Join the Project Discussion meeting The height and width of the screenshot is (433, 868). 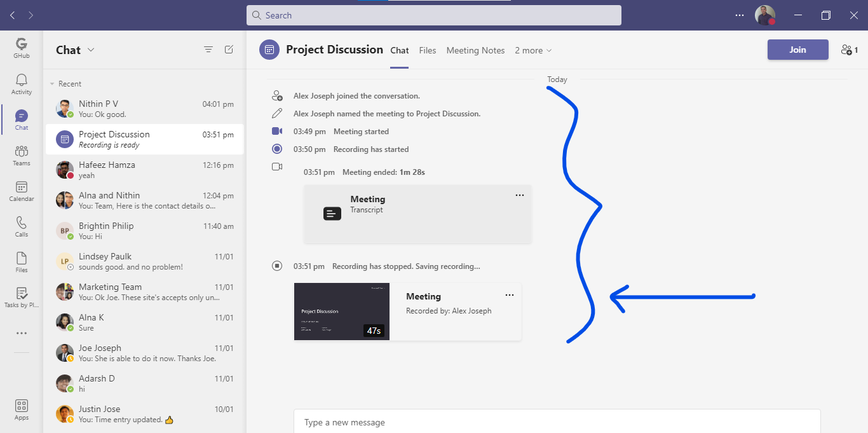click(x=797, y=49)
